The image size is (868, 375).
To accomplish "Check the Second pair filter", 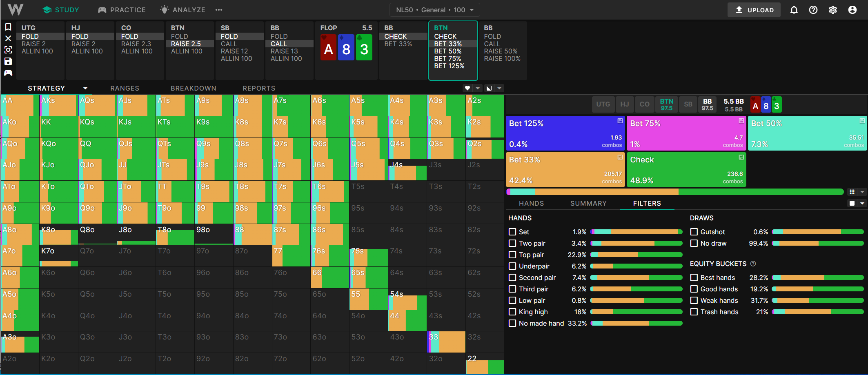I will click(512, 277).
